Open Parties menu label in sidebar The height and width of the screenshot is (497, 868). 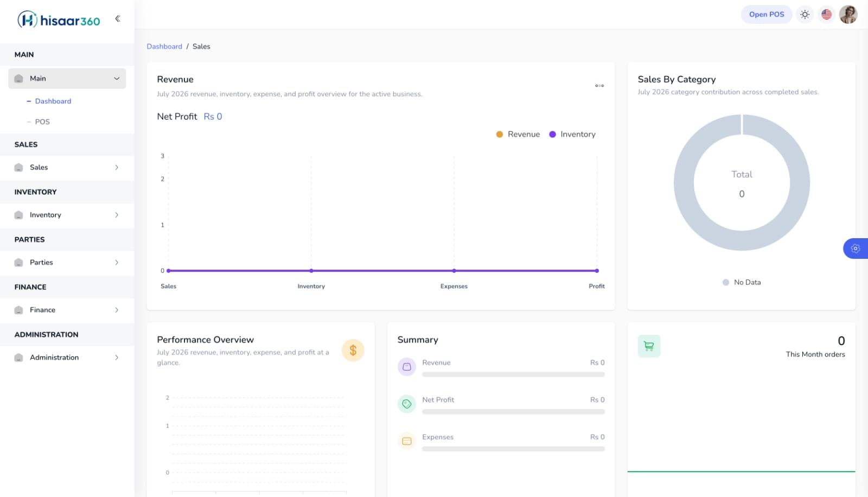coord(41,263)
